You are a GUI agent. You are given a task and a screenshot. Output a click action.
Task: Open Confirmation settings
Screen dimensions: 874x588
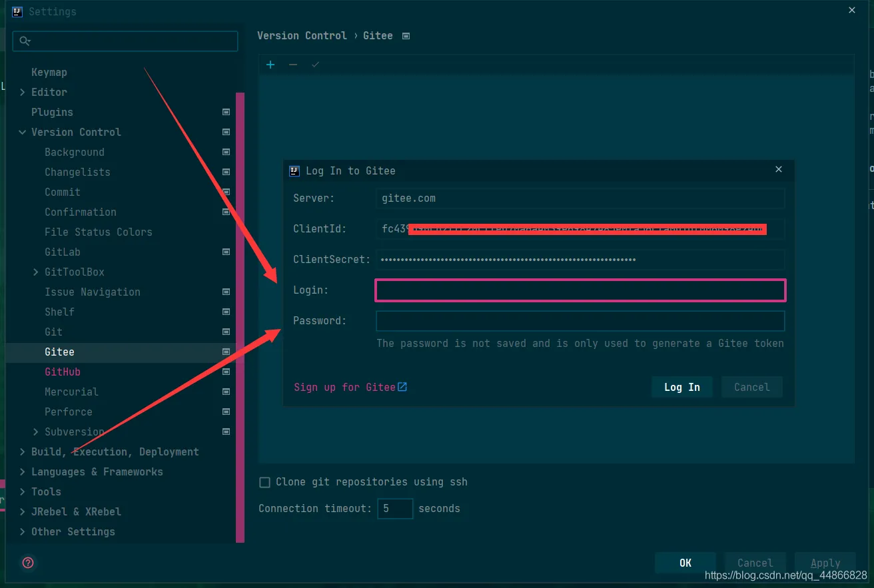click(x=81, y=212)
